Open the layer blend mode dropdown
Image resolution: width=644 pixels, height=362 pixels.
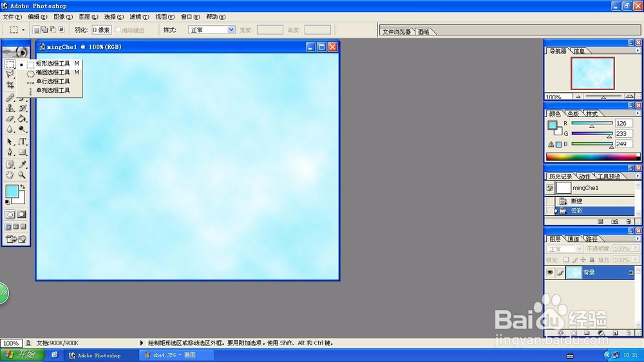[x=564, y=249]
